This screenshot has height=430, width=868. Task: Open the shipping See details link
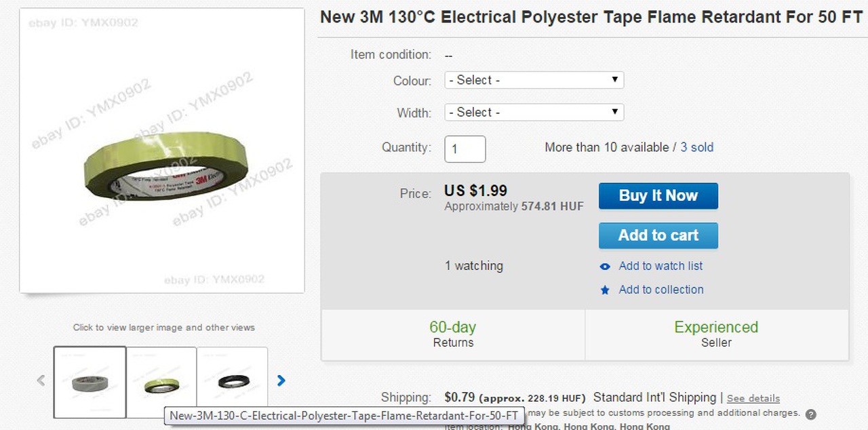(753, 399)
